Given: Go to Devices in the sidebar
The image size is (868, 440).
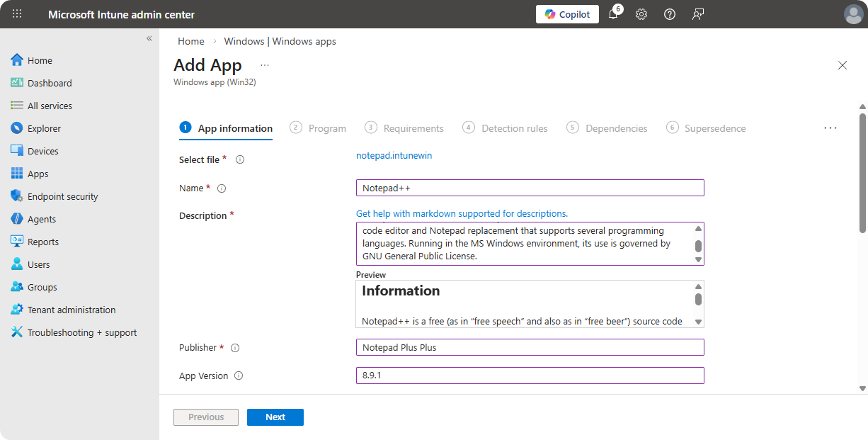Looking at the screenshot, I should coord(42,151).
